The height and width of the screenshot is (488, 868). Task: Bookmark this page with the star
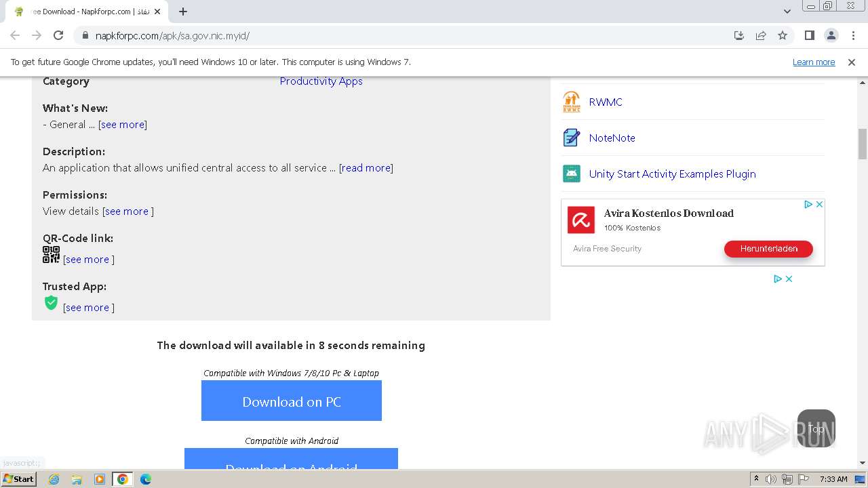point(783,35)
